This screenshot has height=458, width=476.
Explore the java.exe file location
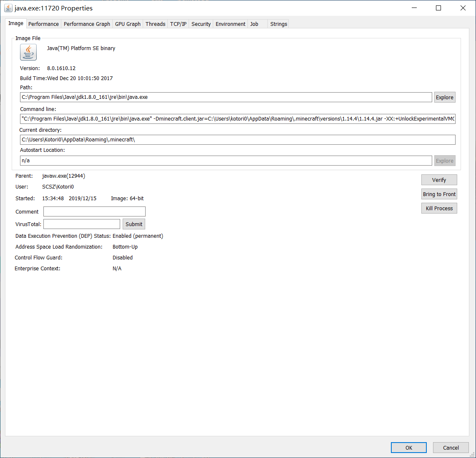coord(445,97)
